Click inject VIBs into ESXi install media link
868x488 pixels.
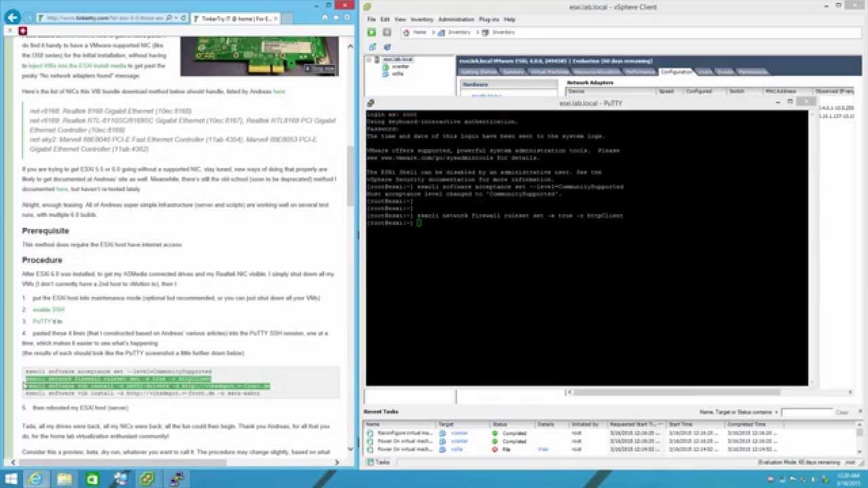pos(77,66)
